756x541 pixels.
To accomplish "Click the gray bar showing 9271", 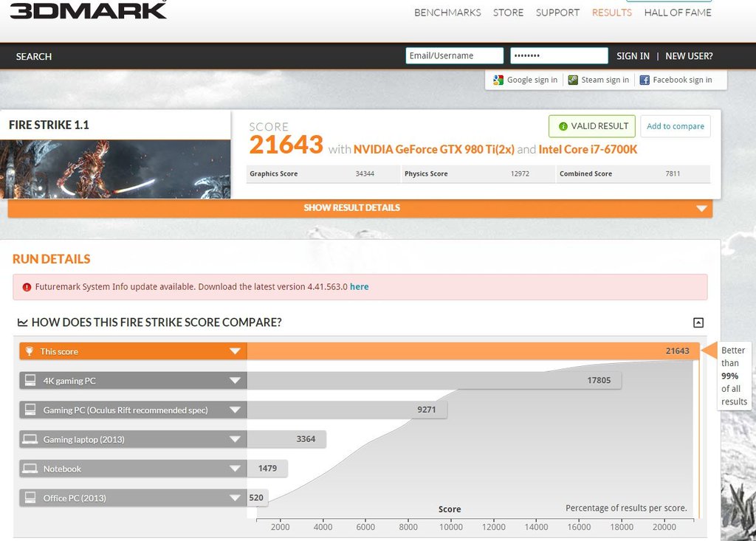I will 347,410.
